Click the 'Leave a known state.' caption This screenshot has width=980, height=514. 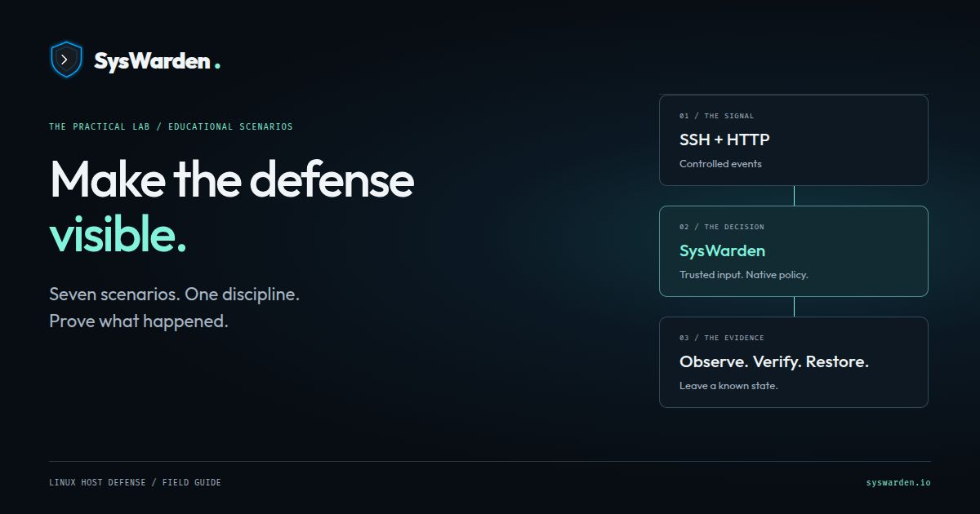728,386
